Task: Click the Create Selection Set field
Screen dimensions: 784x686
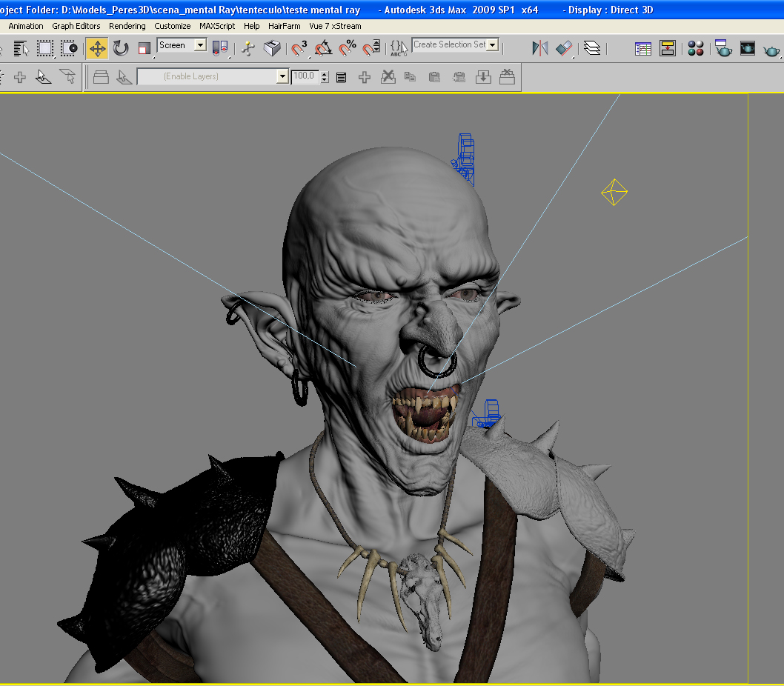Action: tap(449, 44)
